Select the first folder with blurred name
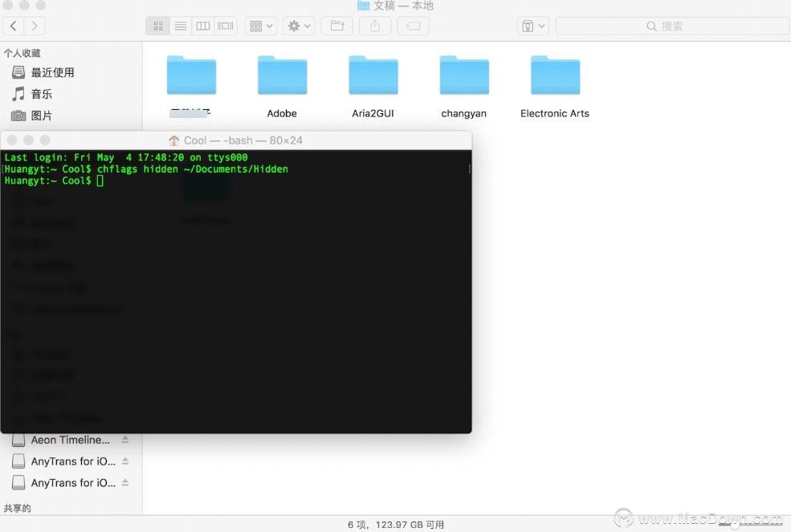This screenshot has height=532, width=791. pos(191,87)
